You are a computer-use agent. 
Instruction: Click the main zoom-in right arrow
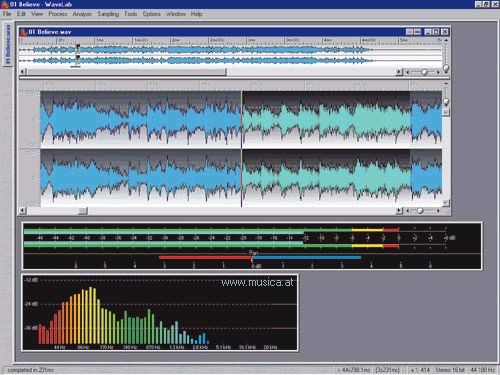[x=438, y=211]
